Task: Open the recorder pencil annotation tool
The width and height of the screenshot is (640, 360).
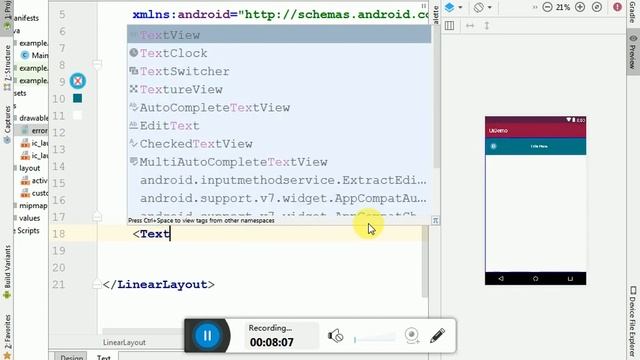Action: pyautogui.click(x=437, y=336)
